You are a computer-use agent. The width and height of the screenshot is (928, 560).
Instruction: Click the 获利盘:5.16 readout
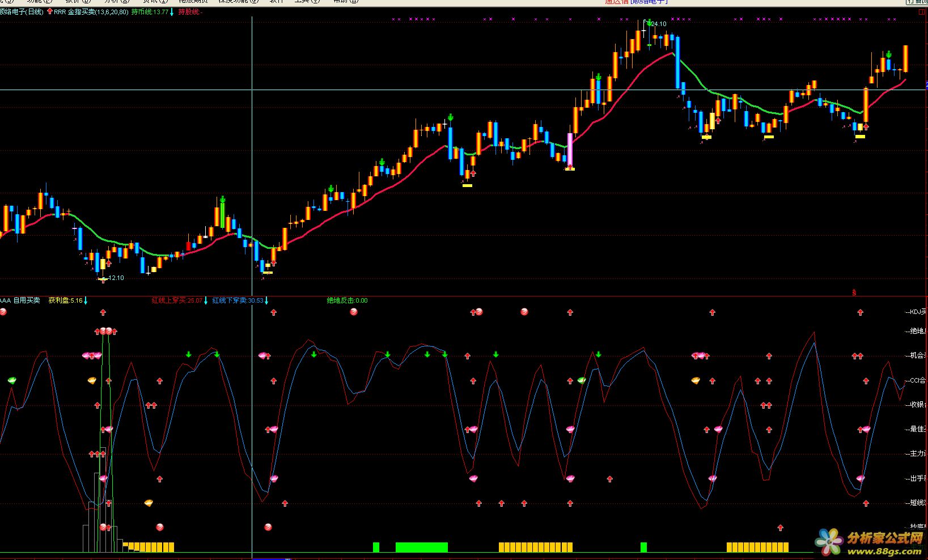tap(65, 300)
